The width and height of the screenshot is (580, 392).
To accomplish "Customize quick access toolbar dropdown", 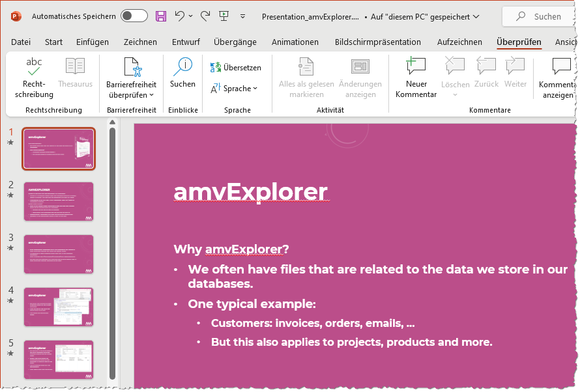I will point(243,16).
